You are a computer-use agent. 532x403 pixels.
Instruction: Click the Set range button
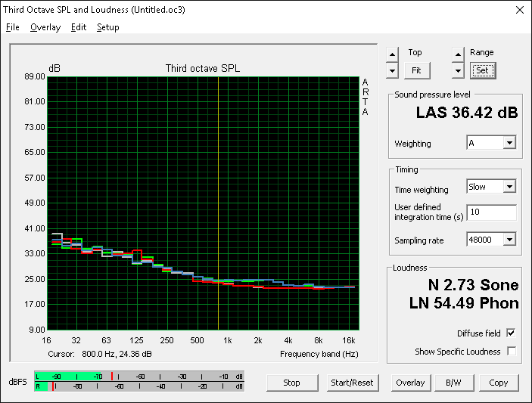point(483,70)
